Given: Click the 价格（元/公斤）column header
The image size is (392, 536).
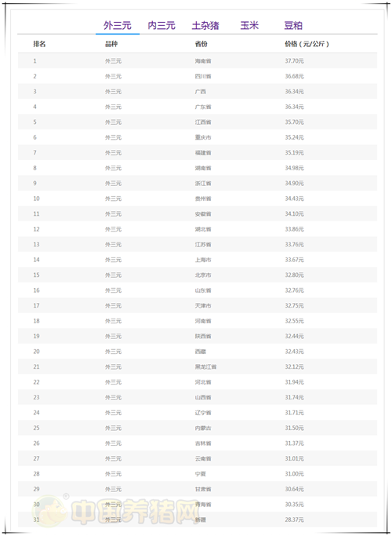Looking at the screenshot, I should [x=307, y=44].
